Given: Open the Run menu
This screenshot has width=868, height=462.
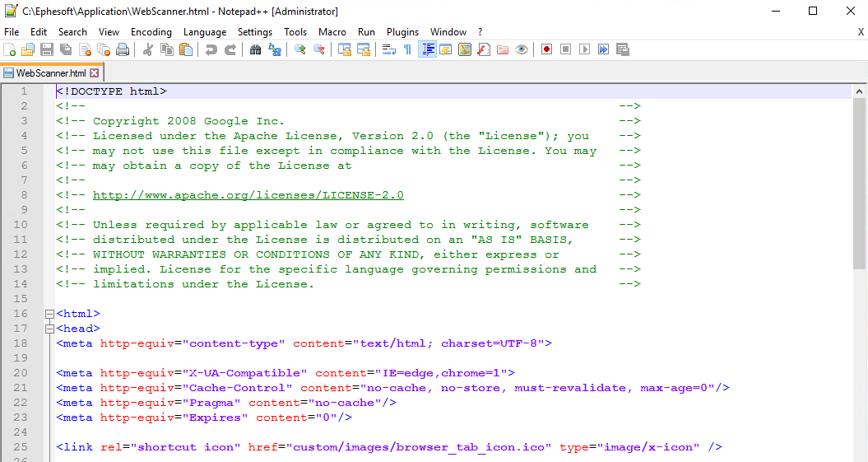Looking at the screenshot, I should pyautogui.click(x=366, y=32).
